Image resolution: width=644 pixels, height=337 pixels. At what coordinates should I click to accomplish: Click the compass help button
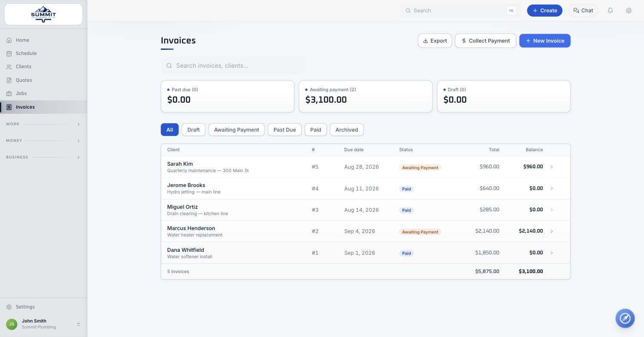click(625, 318)
